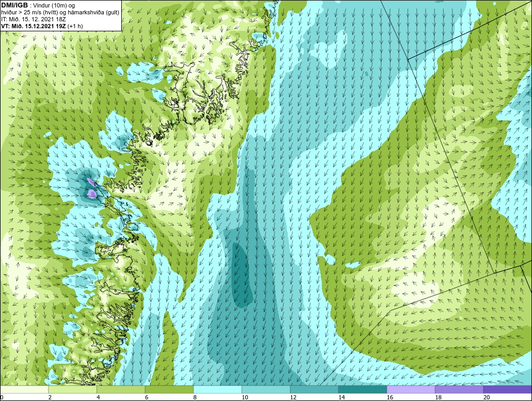The width and height of the screenshot is (532, 401).
Task: Click the 18–20 m/s medium purple legend swatch
Action: [x=460, y=389]
